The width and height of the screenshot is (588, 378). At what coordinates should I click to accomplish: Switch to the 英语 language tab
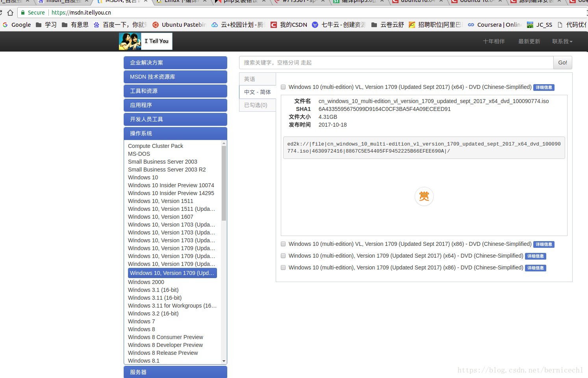[258, 79]
